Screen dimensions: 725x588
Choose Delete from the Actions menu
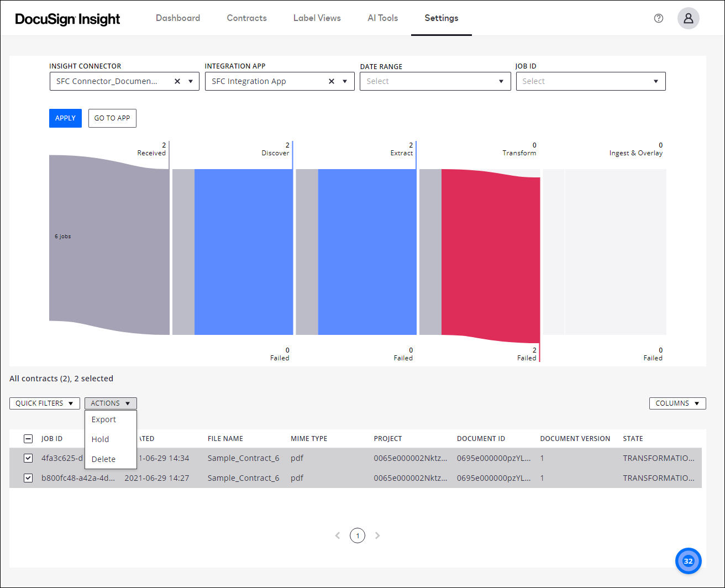tap(103, 459)
